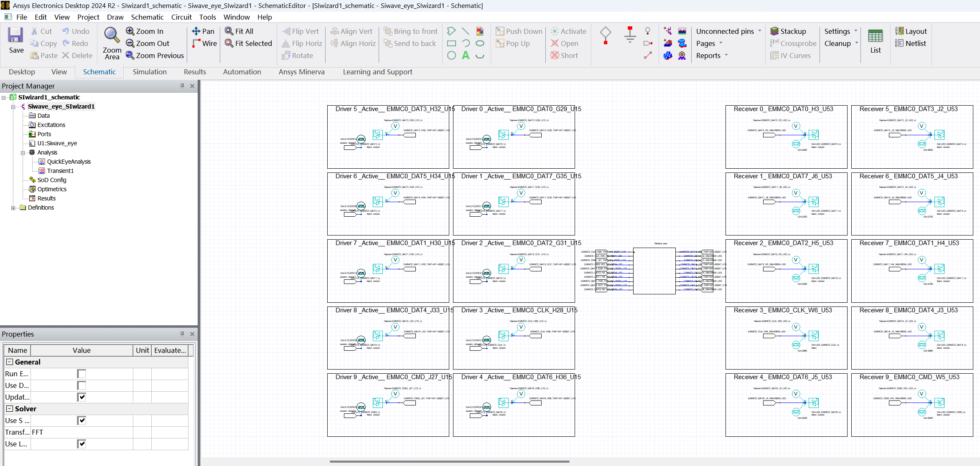Screen dimensions: 980x466
Task: Click the ground symbol icon
Action: (630, 35)
